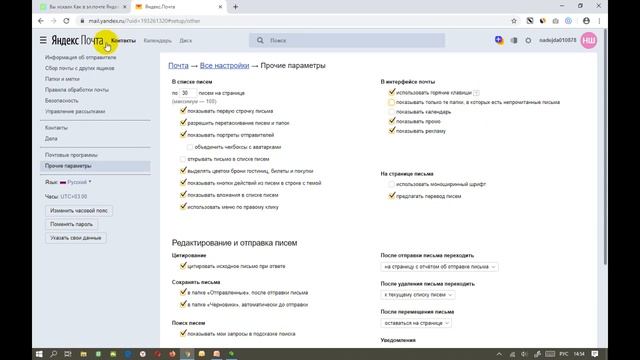The height and width of the screenshot is (360, 640).
Task: Toggle использовать меню по правому клику
Action: tap(183, 207)
